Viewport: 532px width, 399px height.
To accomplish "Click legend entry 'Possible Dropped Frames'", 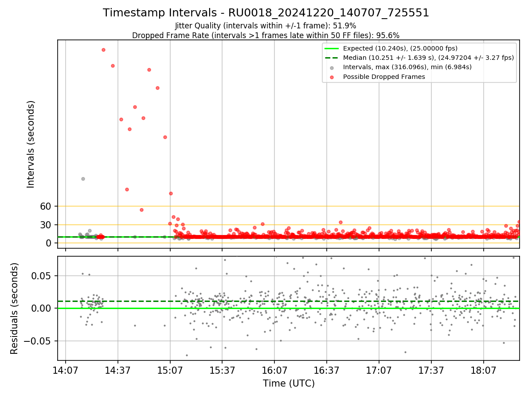I will (x=384, y=77).
